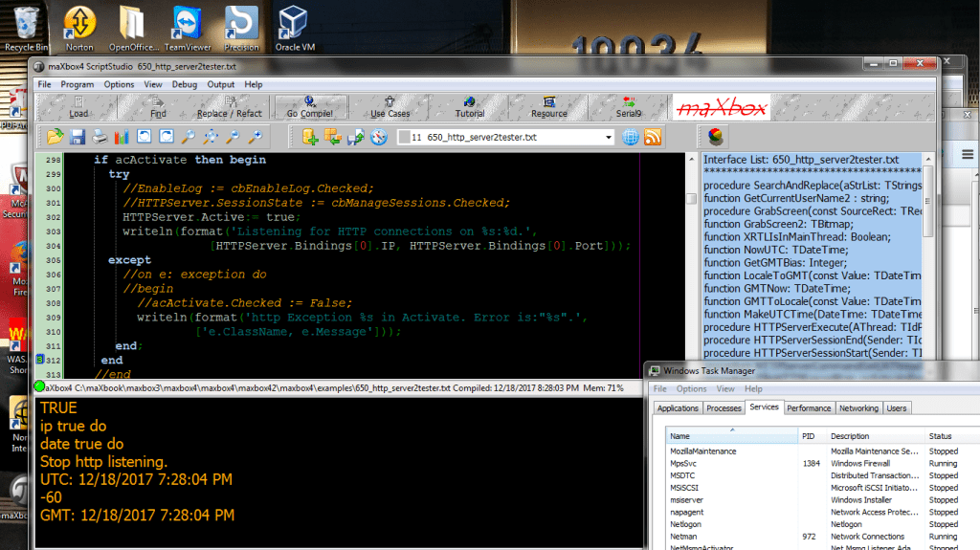Click the orange RSS feed icon

[x=654, y=137]
